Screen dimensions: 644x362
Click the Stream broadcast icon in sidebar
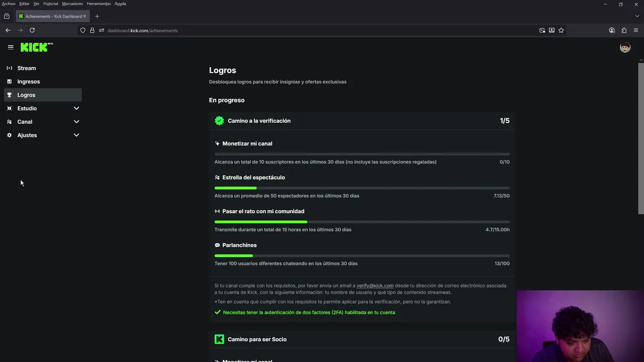9,68
